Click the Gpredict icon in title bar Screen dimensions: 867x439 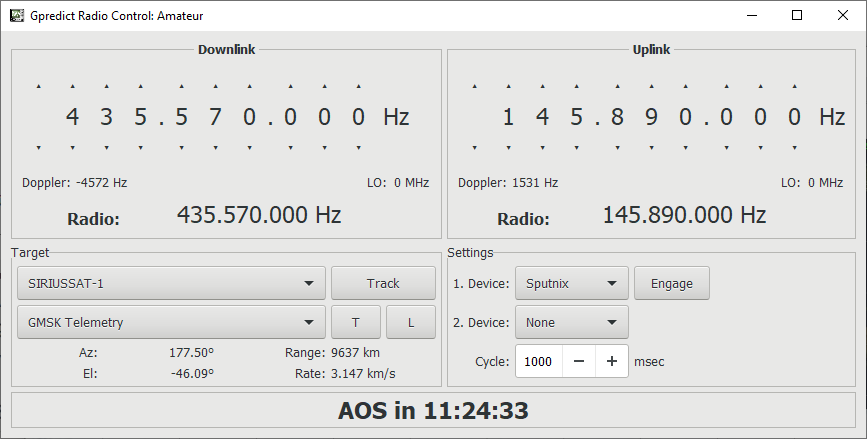click(x=16, y=15)
